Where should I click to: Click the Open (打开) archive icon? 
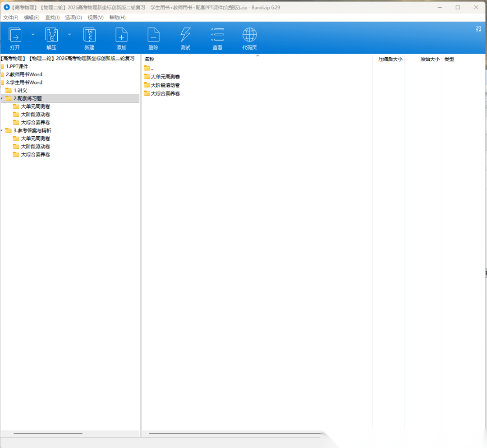tap(15, 35)
